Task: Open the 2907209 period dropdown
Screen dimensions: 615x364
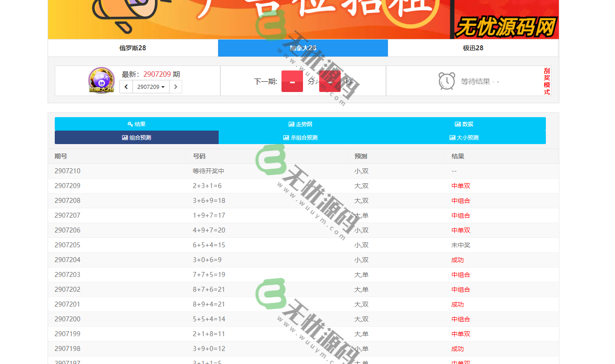Action: (150, 87)
